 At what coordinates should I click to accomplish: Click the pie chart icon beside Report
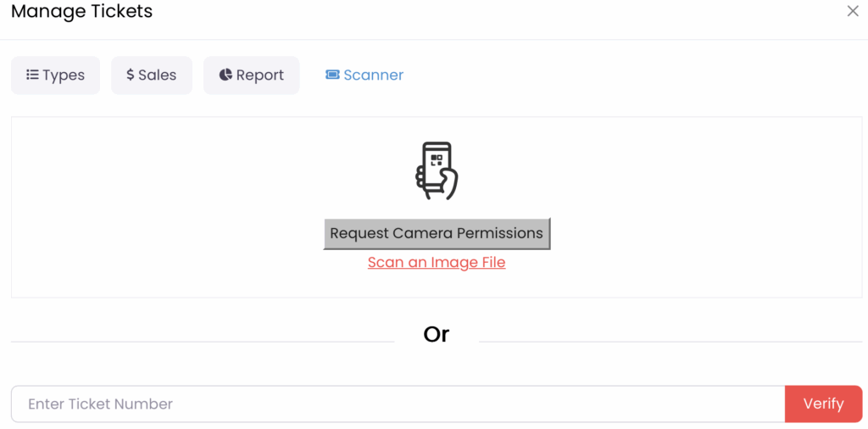point(225,75)
